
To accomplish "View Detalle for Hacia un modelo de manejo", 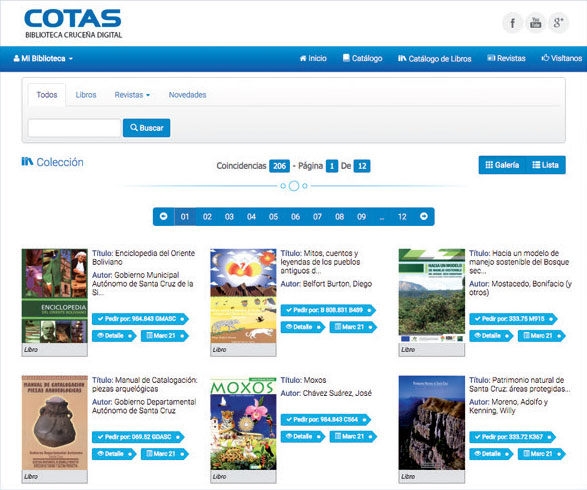I will tap(492, 336).
